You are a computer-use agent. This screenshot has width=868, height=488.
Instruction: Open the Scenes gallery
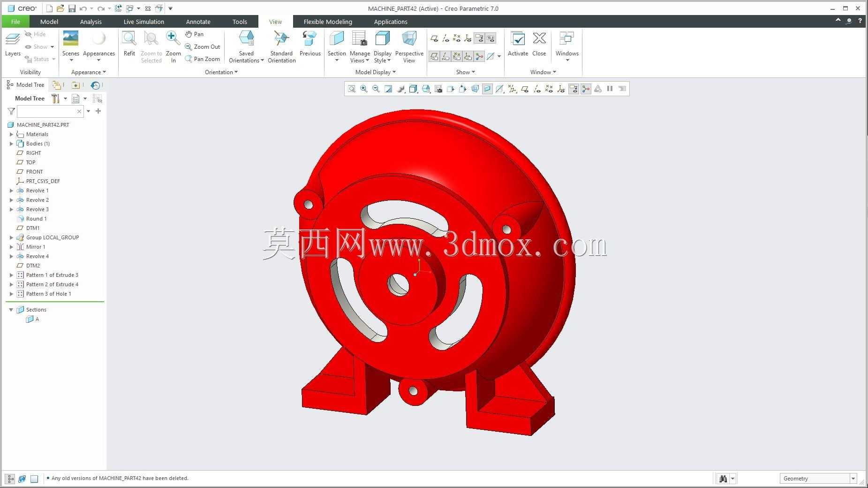pyautogui.click(x=71, y=46)
